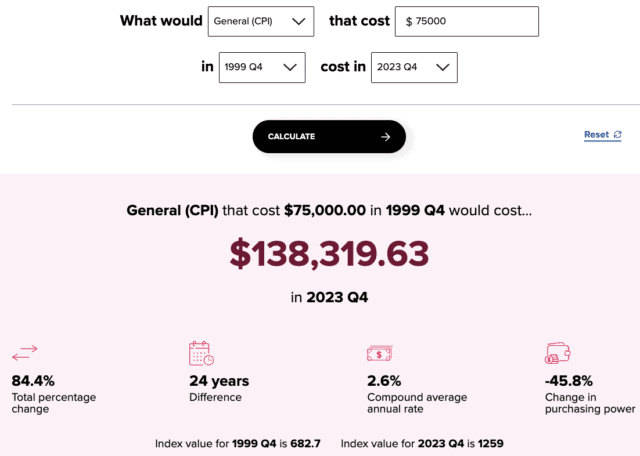Select the -45.8% purchasing power value

(x=569, y=381)
